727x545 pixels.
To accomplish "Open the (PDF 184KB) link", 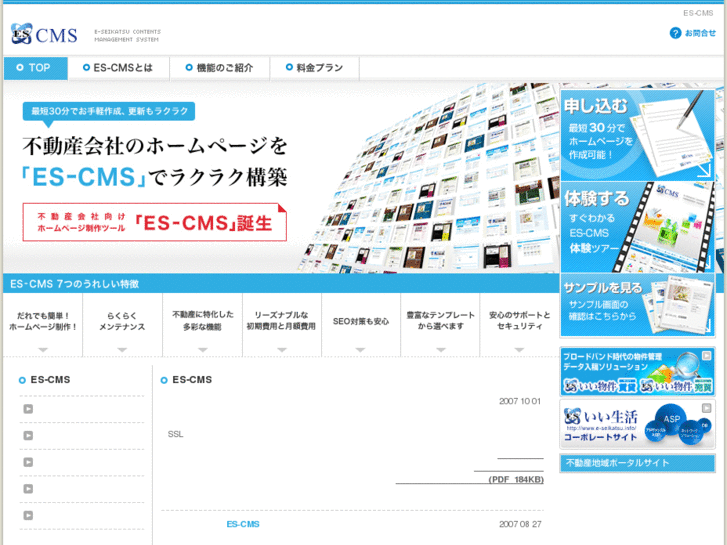I will click(x=516, y=480).
